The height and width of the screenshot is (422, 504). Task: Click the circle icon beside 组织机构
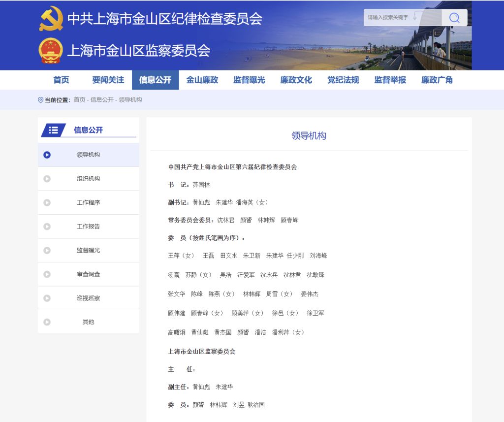coord(47,179)
